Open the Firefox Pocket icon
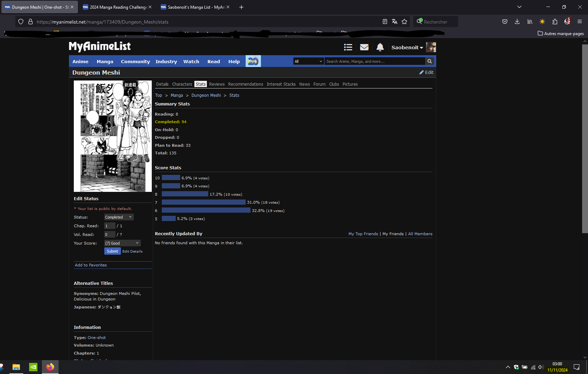 click(505, 22)
